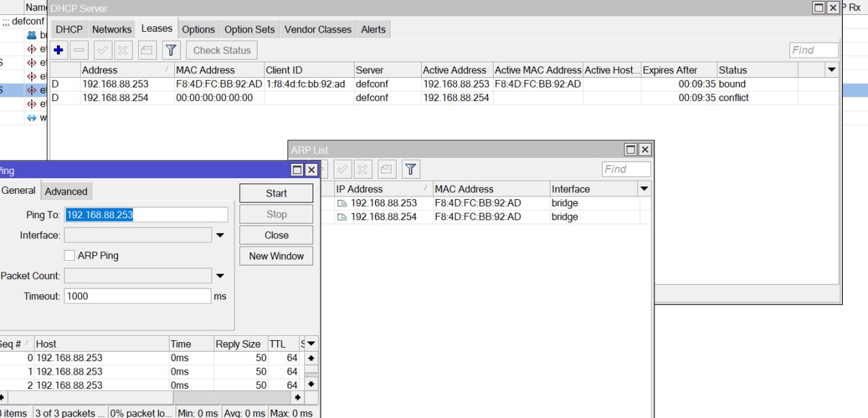Open the column selector dropdown in ARP List table
868x418 pixels.
[x=644, y=189]
